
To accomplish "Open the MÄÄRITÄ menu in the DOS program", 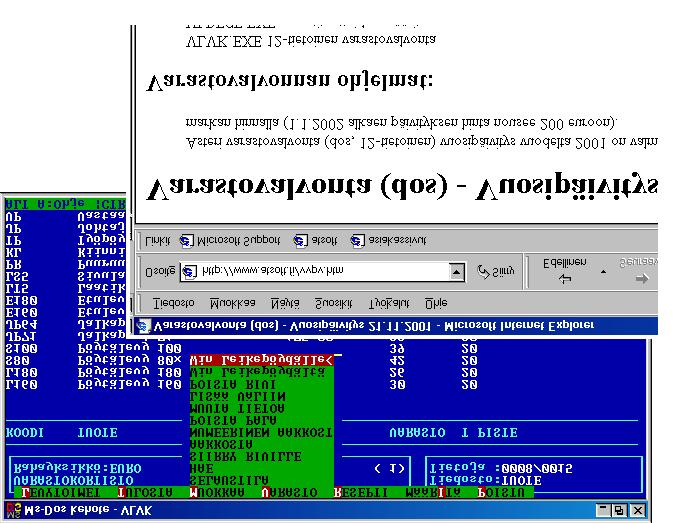I will click(x=433, y=493).
